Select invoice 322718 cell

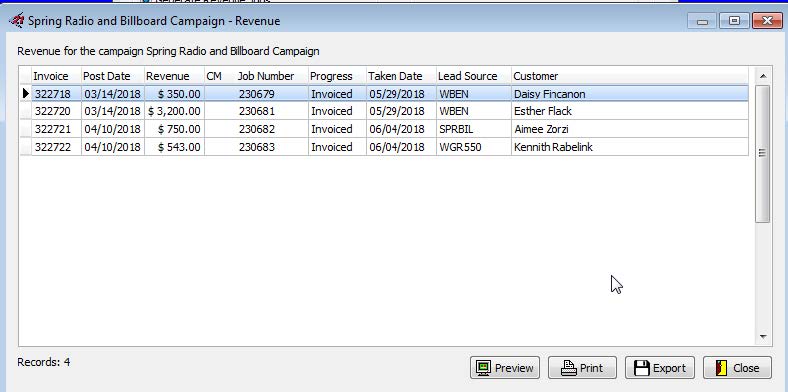point(56,94)
